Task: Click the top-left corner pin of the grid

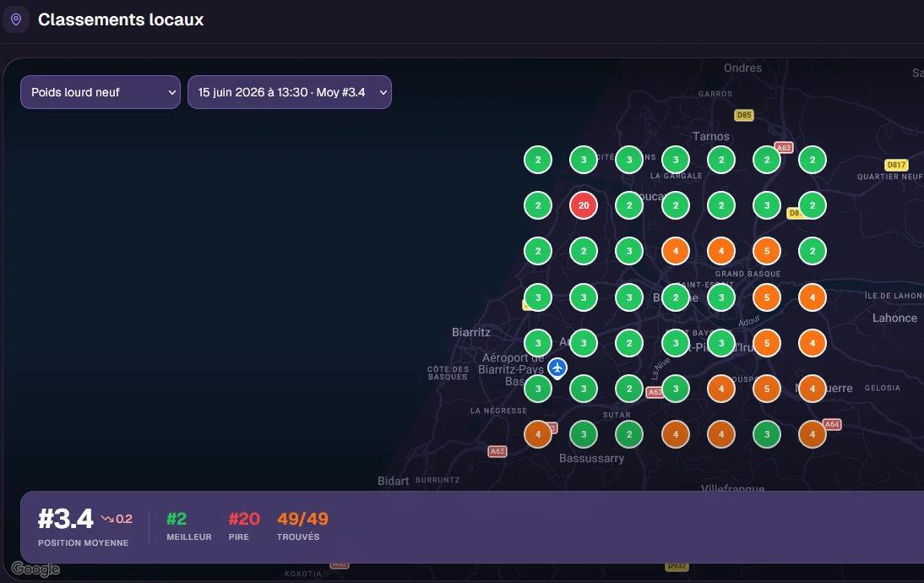Action: click(x=538, y=160)
